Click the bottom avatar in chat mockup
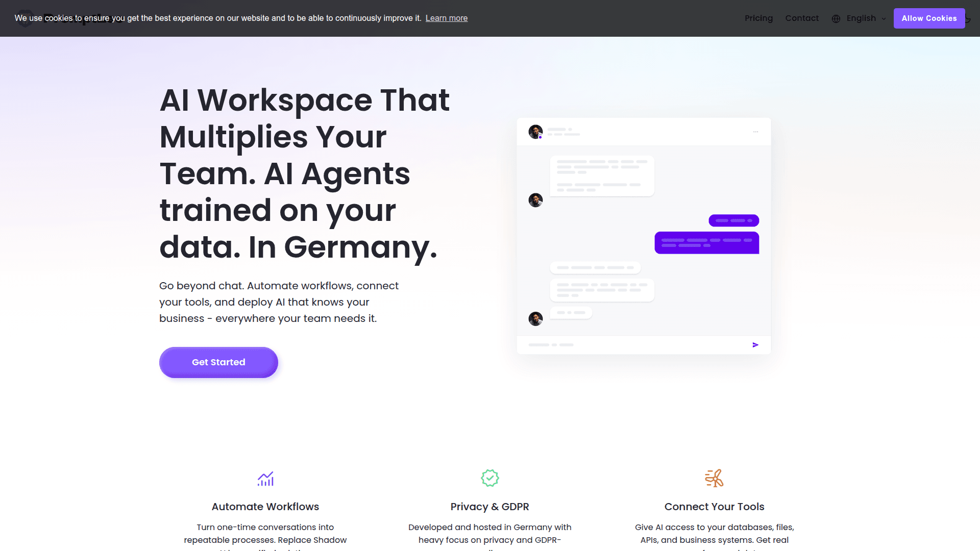The image size is (980, 551). [x=535, y=319]
